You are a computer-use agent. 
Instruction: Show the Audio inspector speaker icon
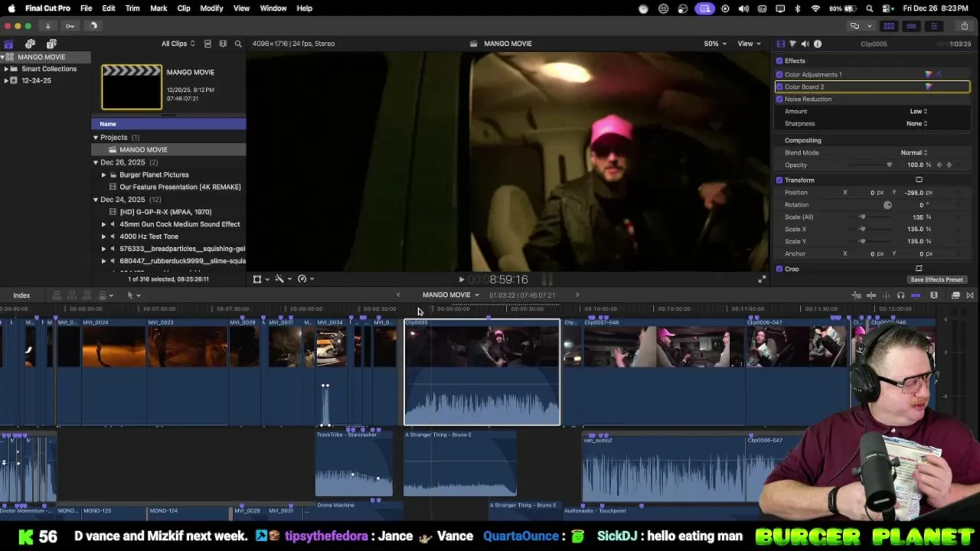[805, 44]
